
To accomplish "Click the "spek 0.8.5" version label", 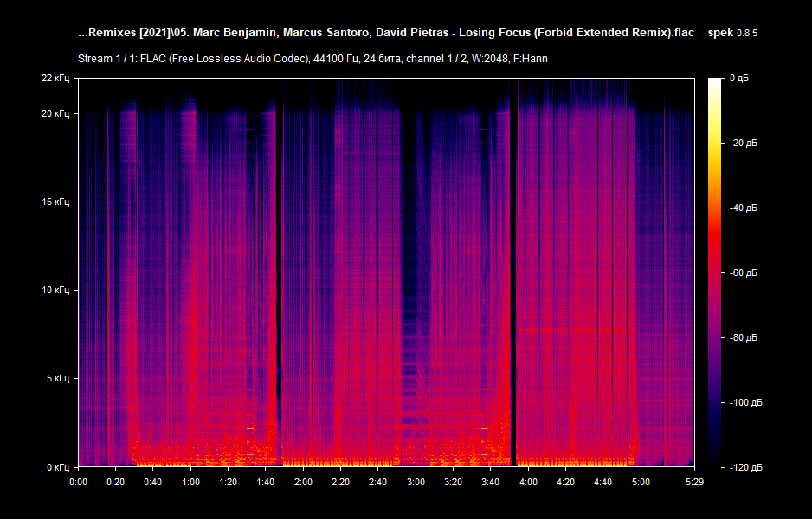I will [x=731, y=33].
